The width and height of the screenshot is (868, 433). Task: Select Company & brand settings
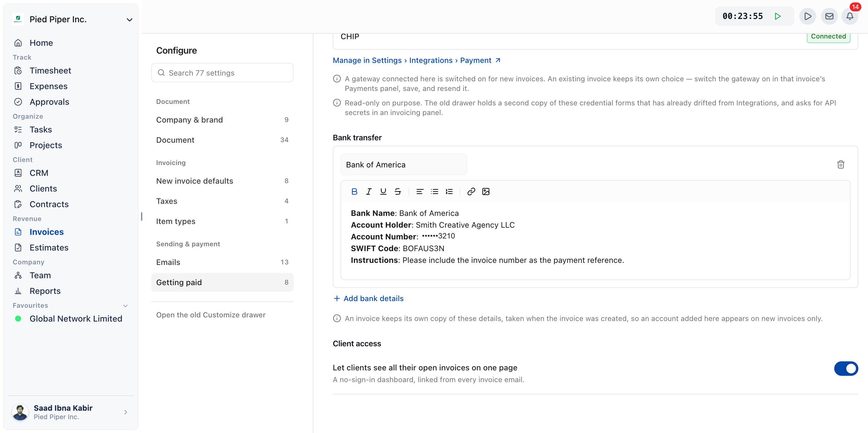point(222,120)
